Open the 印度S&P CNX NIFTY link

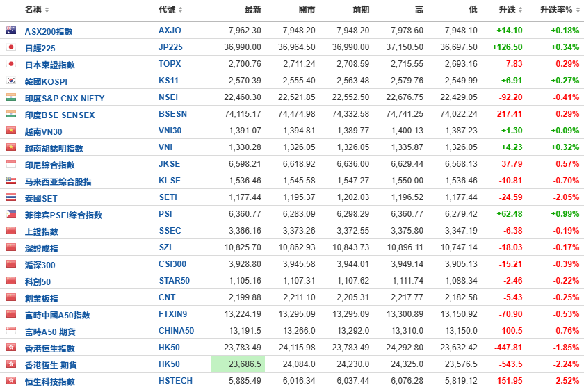pyautogui.click(x=65, y=98)
